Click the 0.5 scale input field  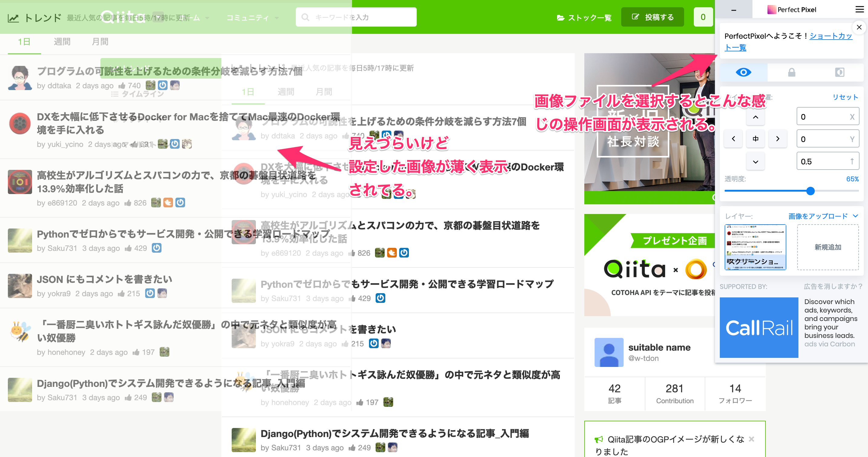[x=827, y=161]
